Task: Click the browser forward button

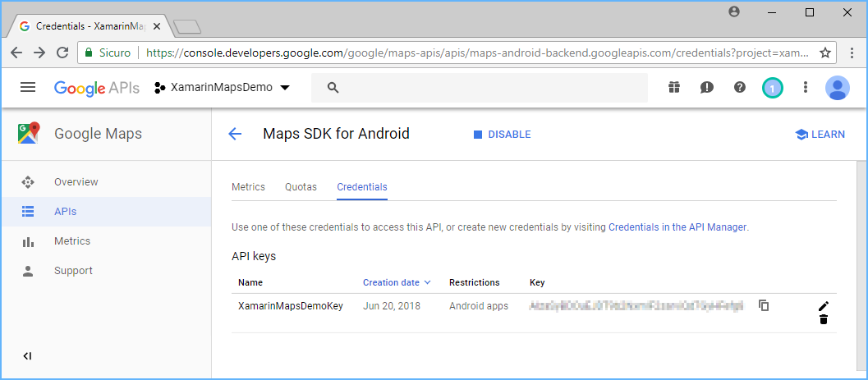Action: [39, 53]
